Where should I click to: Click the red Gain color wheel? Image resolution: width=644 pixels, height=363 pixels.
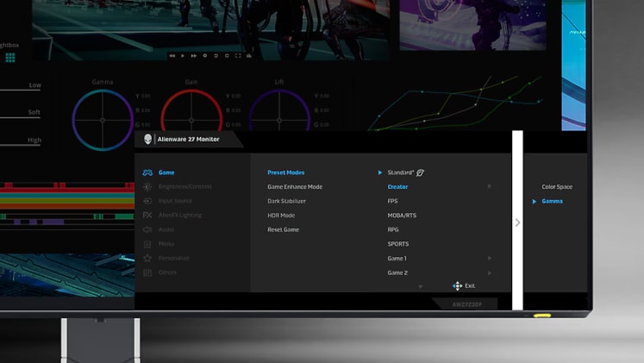point(191,110)
